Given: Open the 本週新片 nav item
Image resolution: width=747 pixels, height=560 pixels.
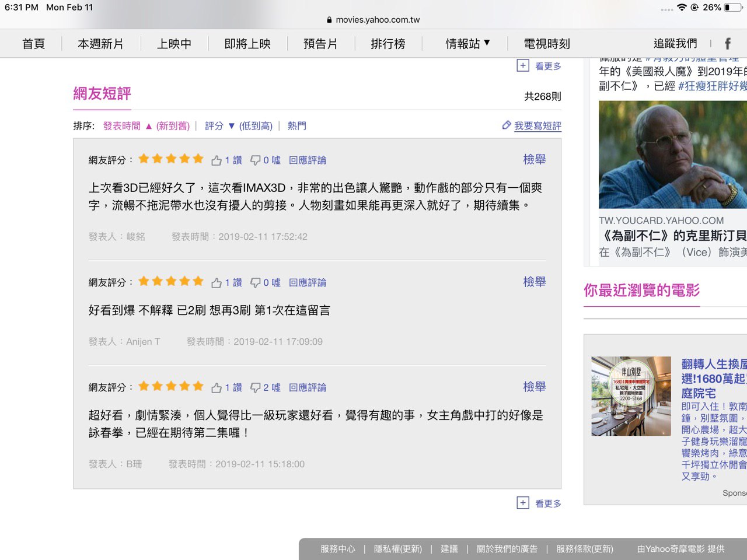Looking at the screenshot, I should pyautogui.click(x=100, y=44).
